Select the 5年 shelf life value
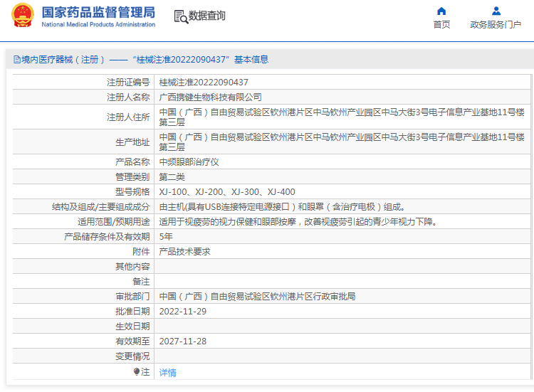The width and height of the screenshot is (534, 392). click(166, 237)
